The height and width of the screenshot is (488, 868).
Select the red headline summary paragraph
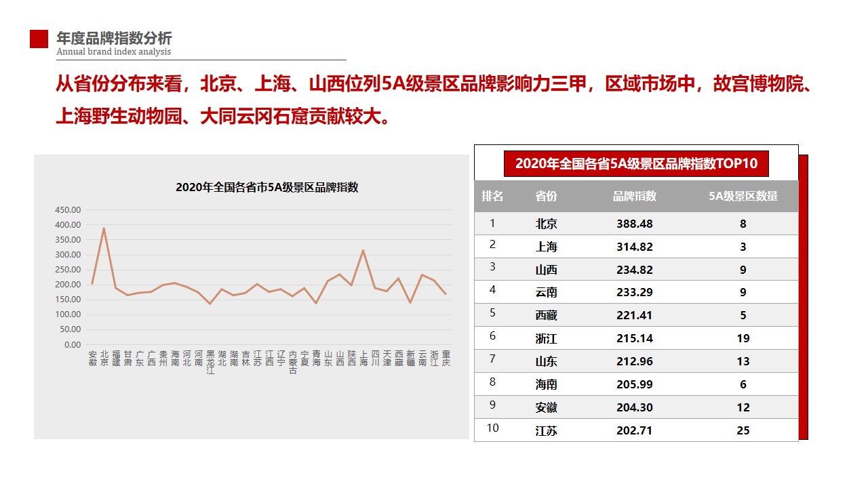click(434, 100)
